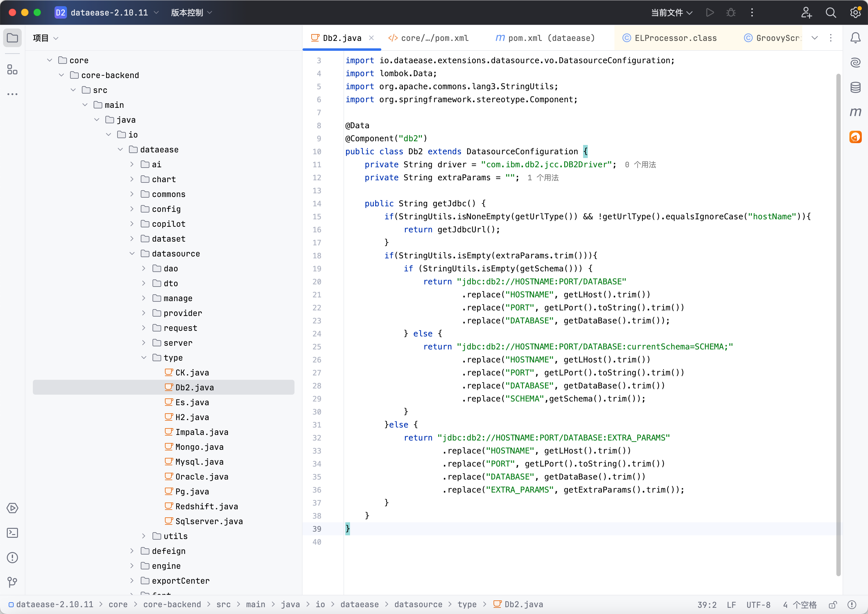Click line number 20 in gutter

click(317, 282)
